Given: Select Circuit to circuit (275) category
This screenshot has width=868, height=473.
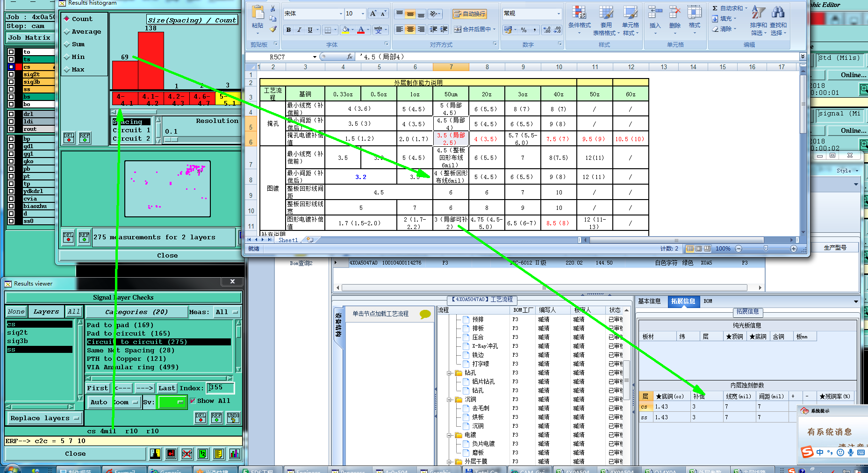Looking at the screenshot, I should (x=158, y=342).
